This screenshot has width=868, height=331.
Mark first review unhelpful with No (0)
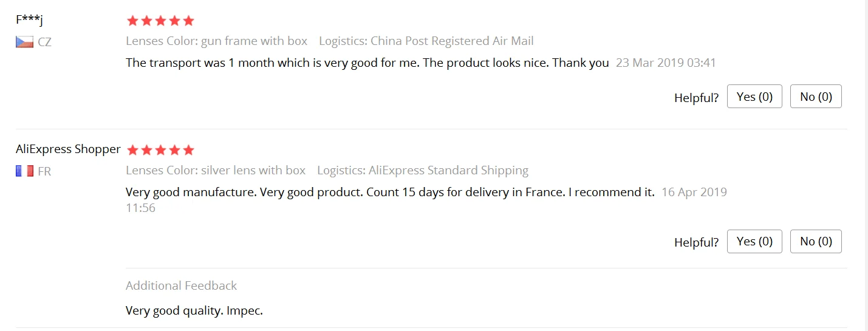[816, 97]
